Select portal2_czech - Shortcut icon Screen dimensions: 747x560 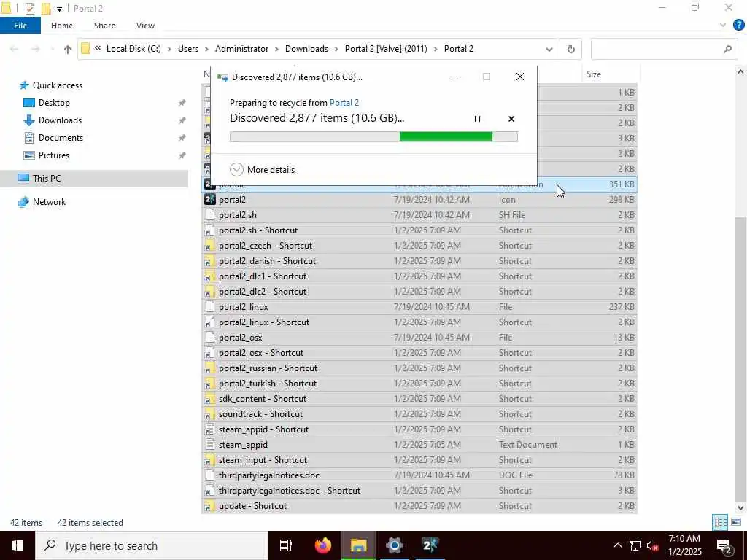click(x=209, y=246)
